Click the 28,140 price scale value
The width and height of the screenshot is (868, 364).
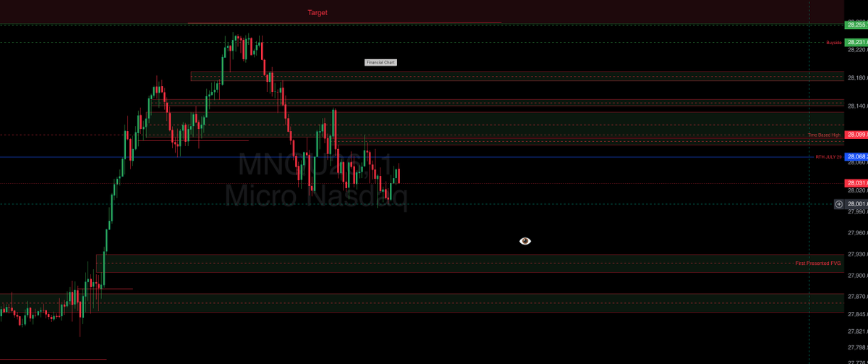point(858,106)
